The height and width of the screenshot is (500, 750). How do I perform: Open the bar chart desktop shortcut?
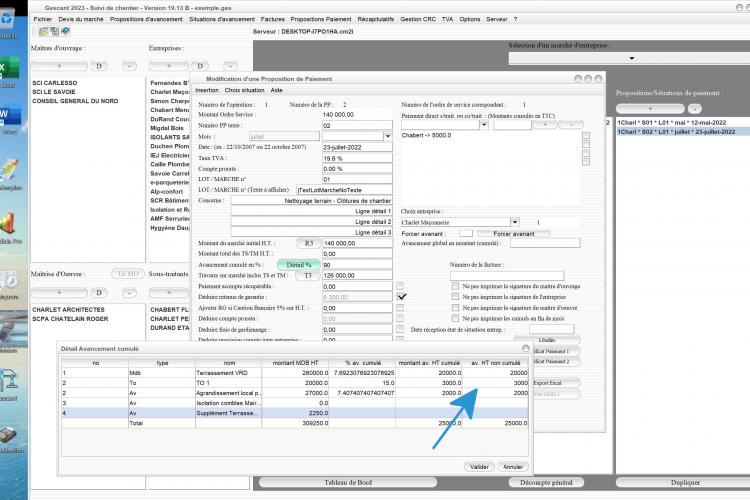click(x=9, y=227)
